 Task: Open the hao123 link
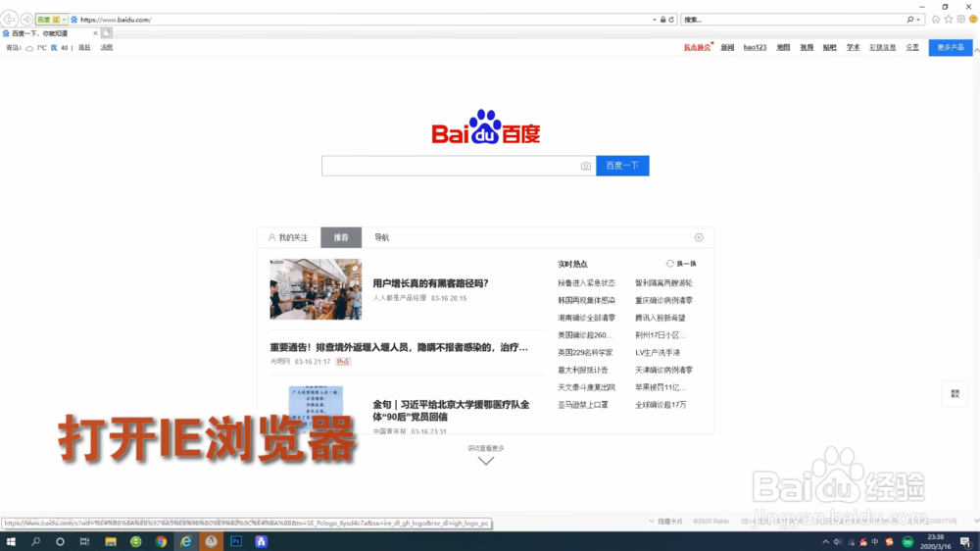(755, 47)
